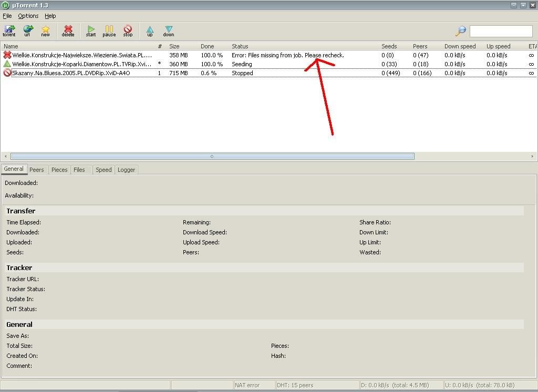Click the left arrow of the horizontal scrollbar
Image resolution: width=538 pixels, height=392 pixels.
[x=5, y=156]
